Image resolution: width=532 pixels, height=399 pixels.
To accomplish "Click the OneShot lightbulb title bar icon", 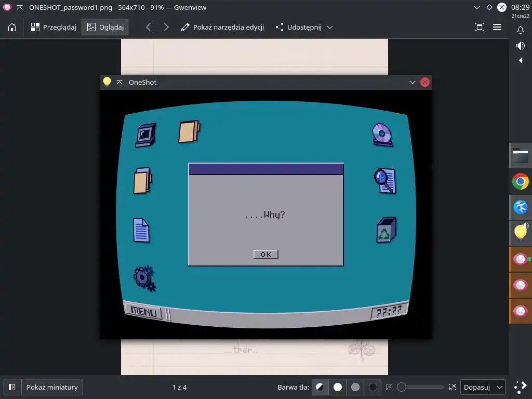I will point(107,82).
